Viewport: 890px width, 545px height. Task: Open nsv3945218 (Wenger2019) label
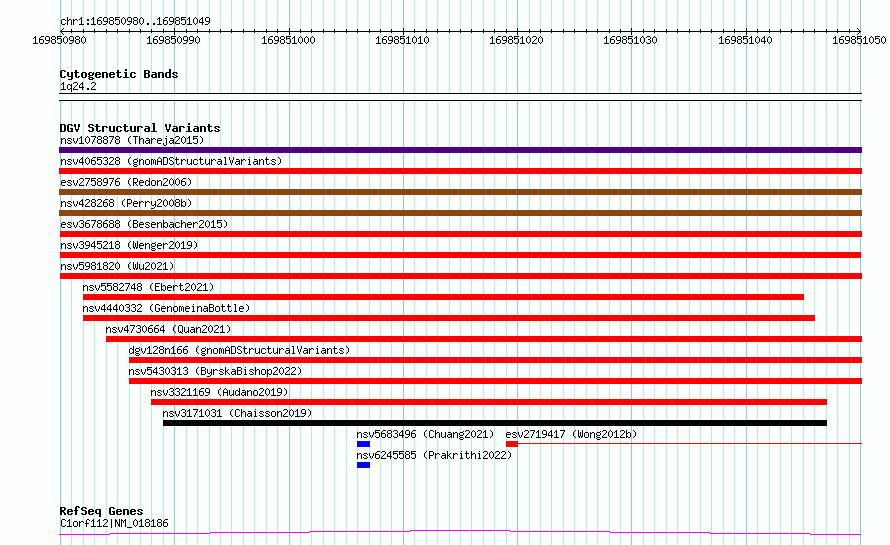[x=129, y=245]
